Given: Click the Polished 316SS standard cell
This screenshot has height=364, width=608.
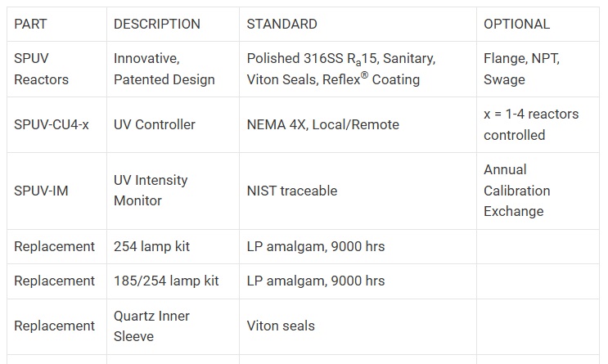Looking at the screenshot, I should (x=340, y=69).
